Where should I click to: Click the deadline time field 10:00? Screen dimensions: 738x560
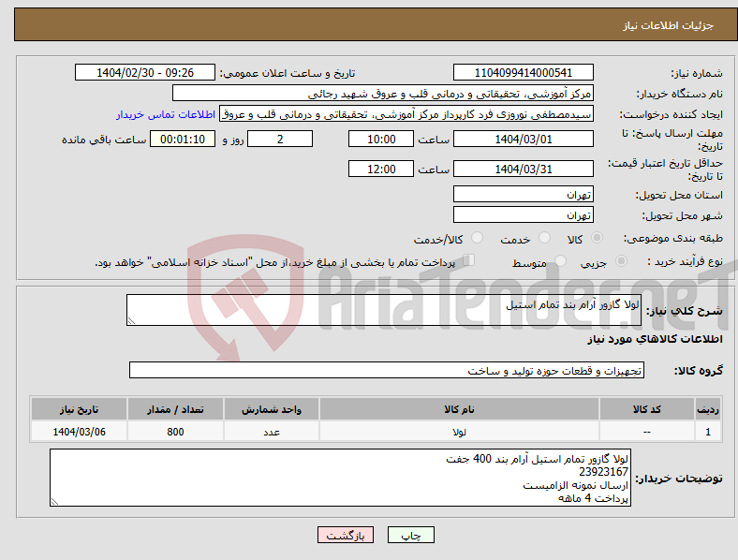(x=381, y=139)
